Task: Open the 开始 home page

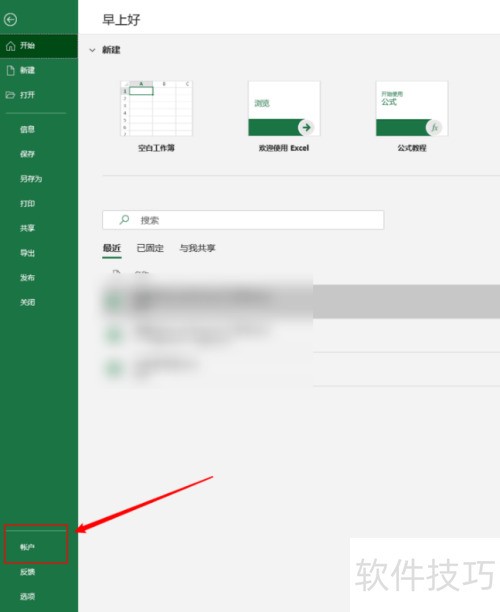Action: point(39,46)
